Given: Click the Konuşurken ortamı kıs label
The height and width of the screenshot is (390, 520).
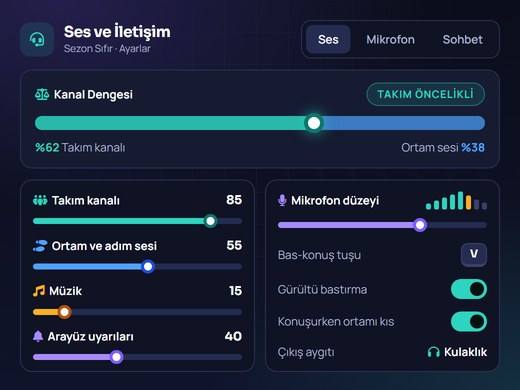Looking at the screenshot, I should pyautogui.click(x=336, y=322).
